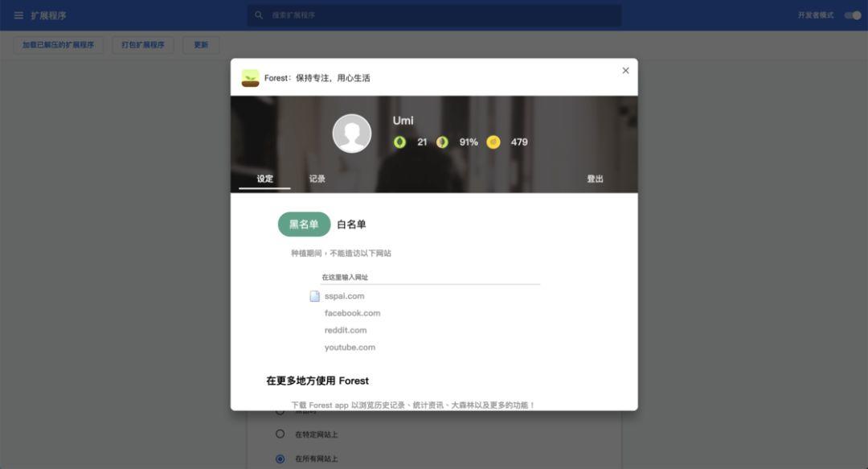The width and height of the screenshot is (868, 469).
Task: Click Umi's profile avatar
Action: 351,134
